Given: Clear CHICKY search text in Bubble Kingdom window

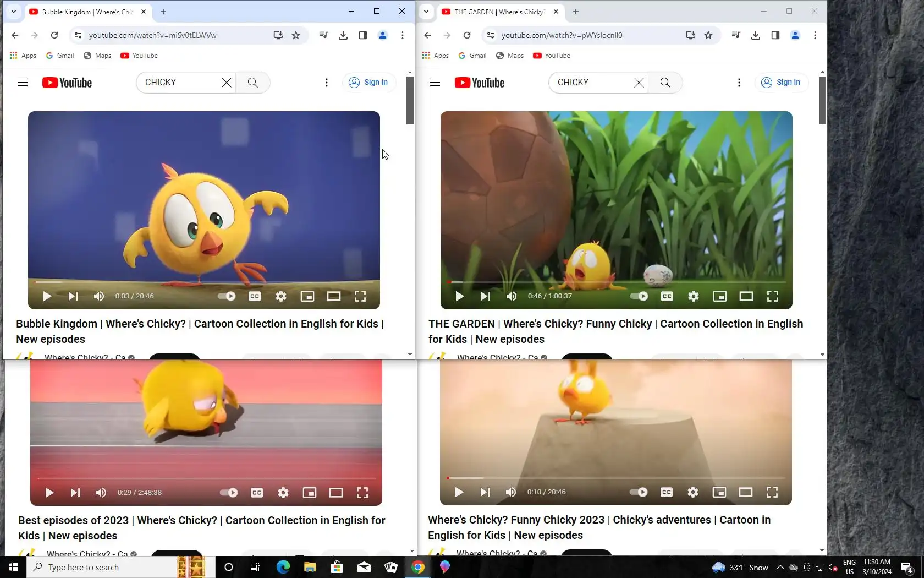Looking at the screenshot, I should [x=227, y=83].
